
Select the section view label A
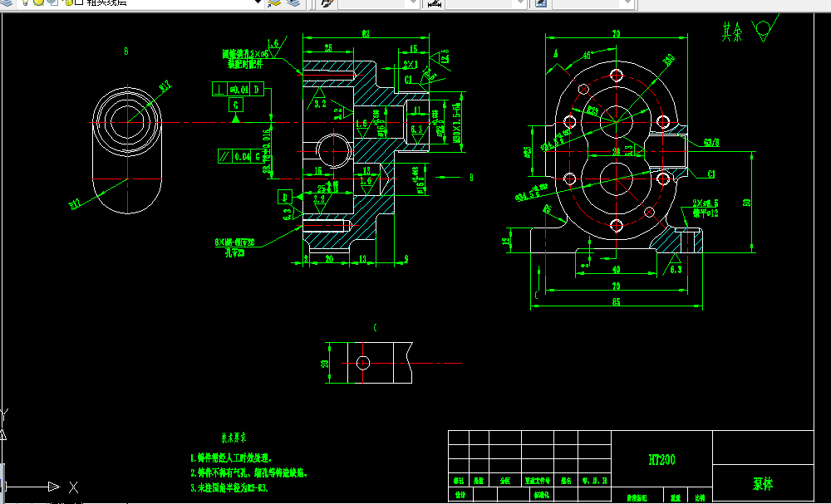coord(556,53)
